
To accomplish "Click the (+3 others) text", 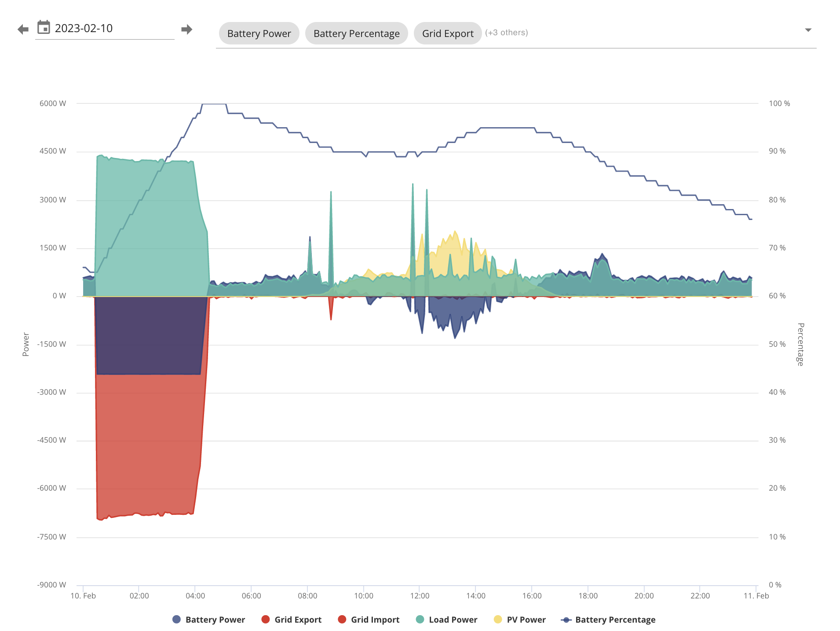I will pyautogui.click(x=507, y=33).
